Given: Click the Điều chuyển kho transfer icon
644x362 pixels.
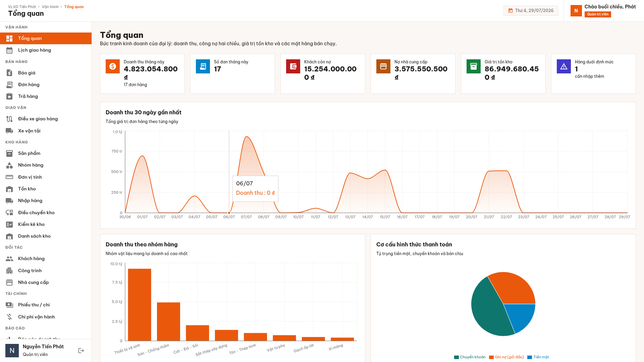Looking at the screenshot, I should [x=9, y=213].
